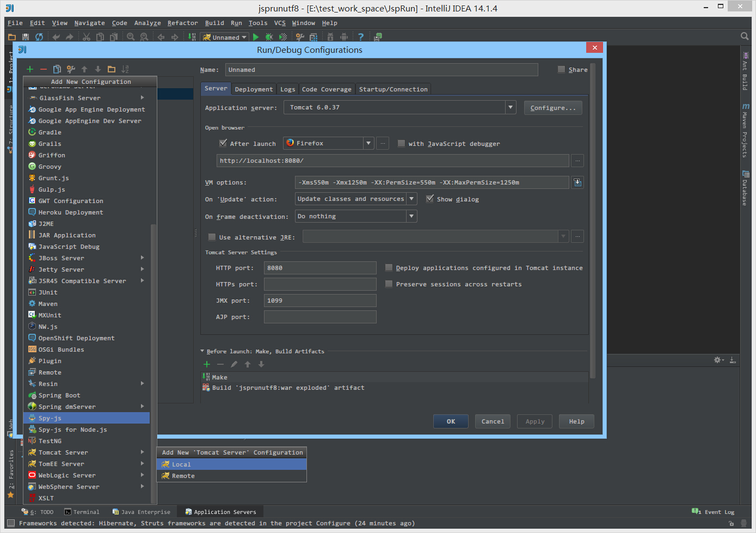This screenshot has width=756, height=533.
Task: Uncheck the Show dialog checkbox
Action: pos(430,199)
